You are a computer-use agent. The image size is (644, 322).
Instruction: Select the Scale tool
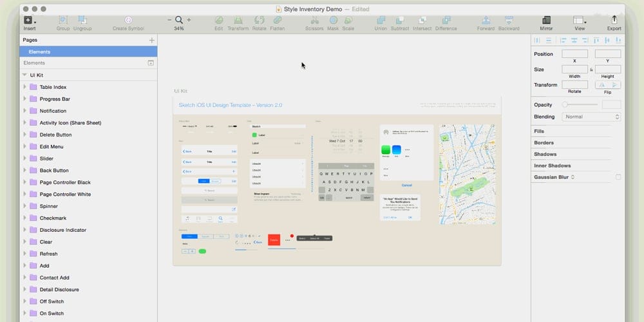[x=348, y=20]
